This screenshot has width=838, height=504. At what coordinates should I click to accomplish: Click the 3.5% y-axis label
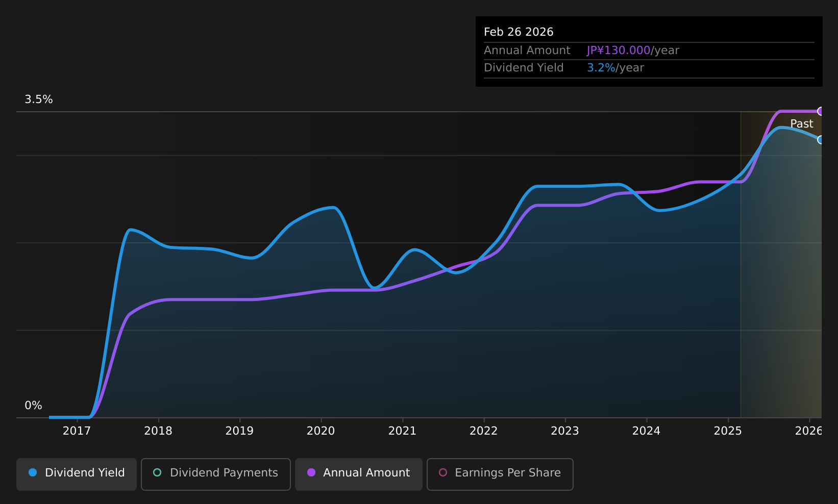[39, 99]
